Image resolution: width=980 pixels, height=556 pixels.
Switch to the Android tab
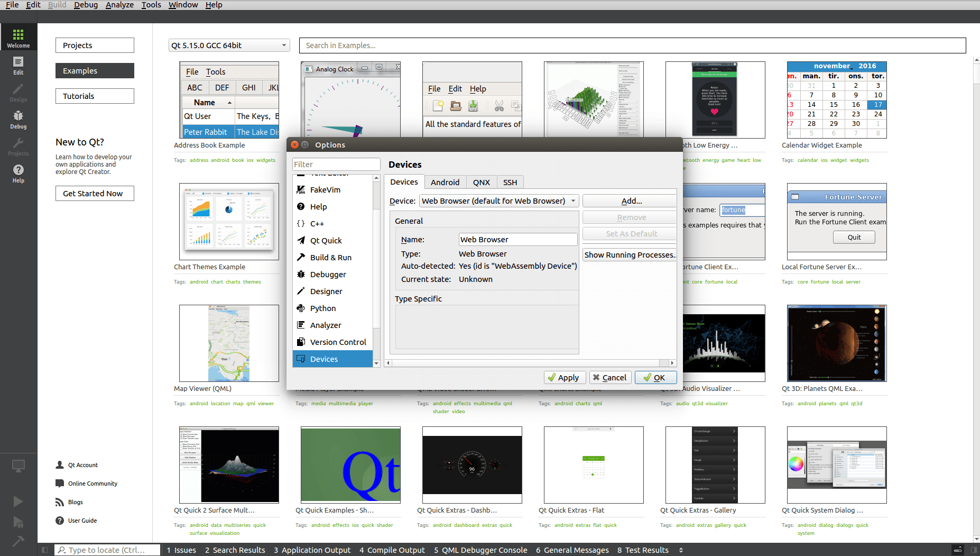click(x=445, y=183)
